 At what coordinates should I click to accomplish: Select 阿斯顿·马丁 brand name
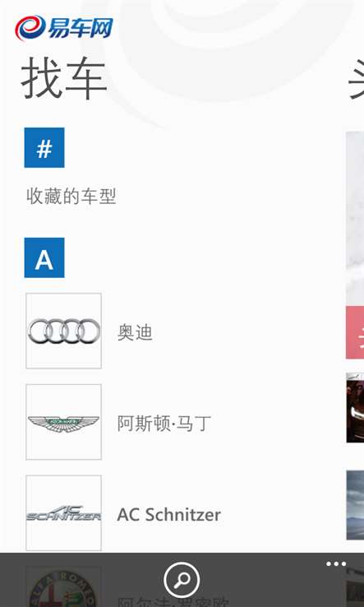pos(164,424)
